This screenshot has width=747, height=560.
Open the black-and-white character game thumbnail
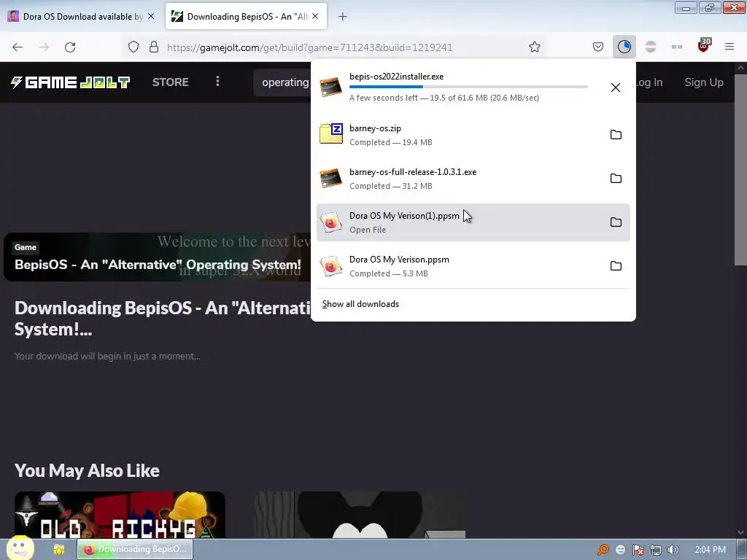pyautogui.click(x=360, y=515)
